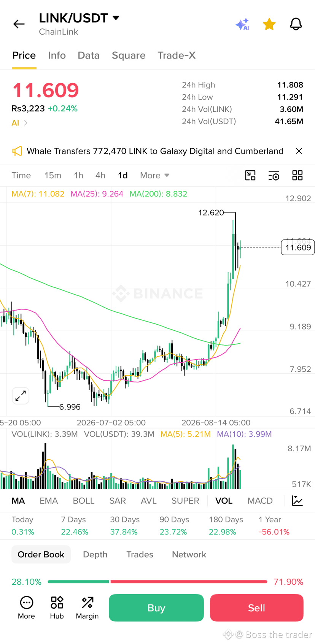Viewport: 315px width, 644px height.
Task: Enable the SAR indicator
Action: 118,501
